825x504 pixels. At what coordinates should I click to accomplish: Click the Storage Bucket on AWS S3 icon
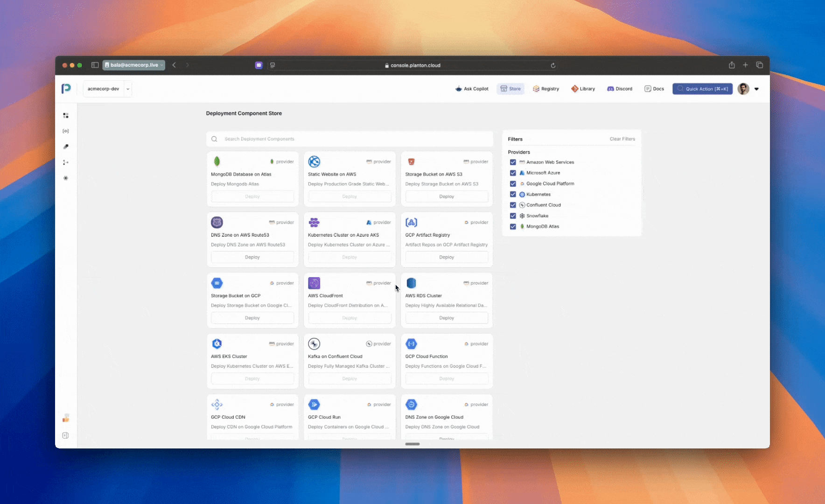(411, 161)
